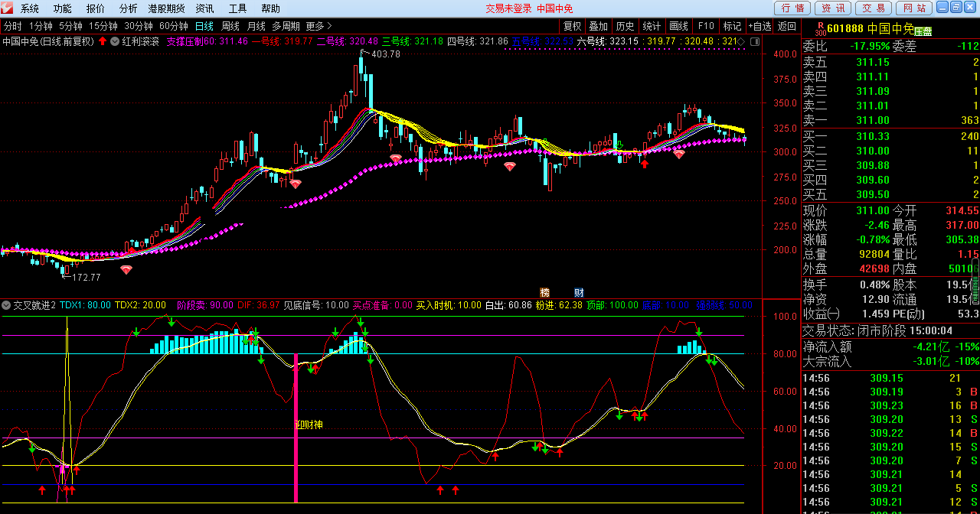
Task: Click the 大宗流入 -3.01亿 row
Action: (890, 361)
